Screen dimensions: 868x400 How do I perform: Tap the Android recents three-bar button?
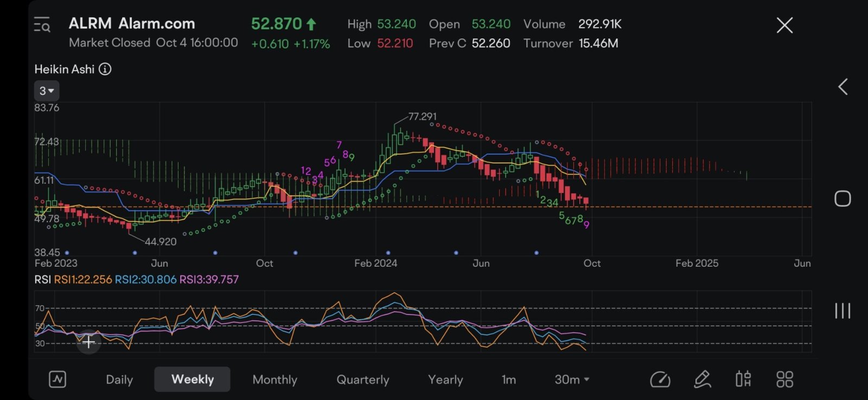coord(843,311)
